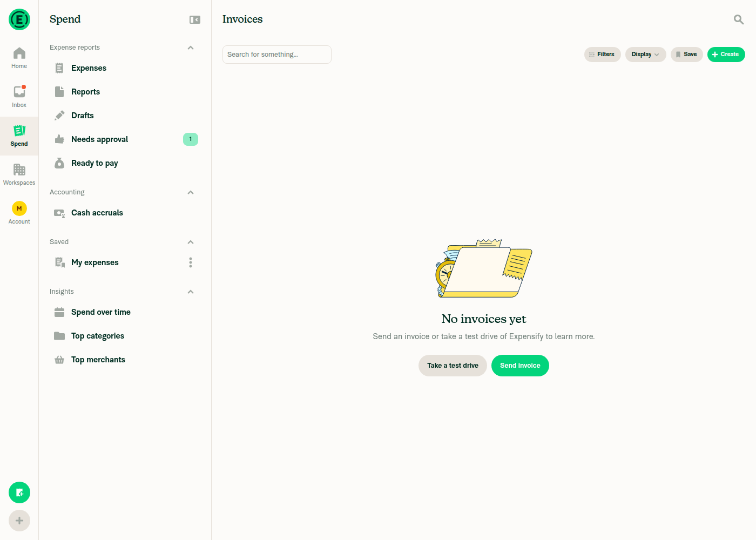This screenshot has width=756, height=540.
Task: Click the Expensify logo icon
Action: [19, 19]
